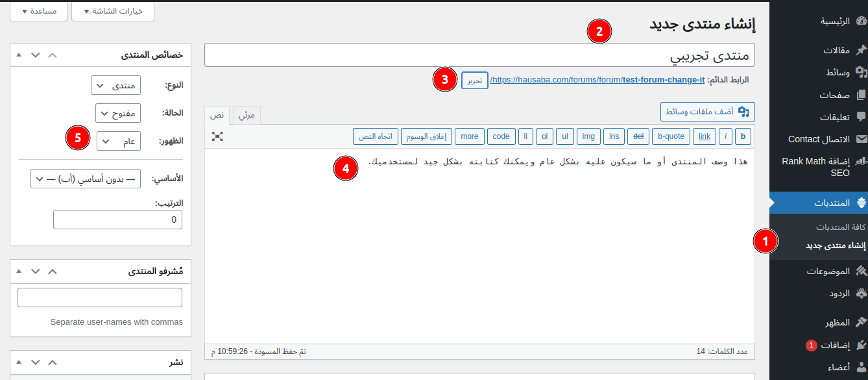Image resolution: width=868 pixels, height=380 pixels.
Task: Click the وسائط media icon
Action: (861, 72)
